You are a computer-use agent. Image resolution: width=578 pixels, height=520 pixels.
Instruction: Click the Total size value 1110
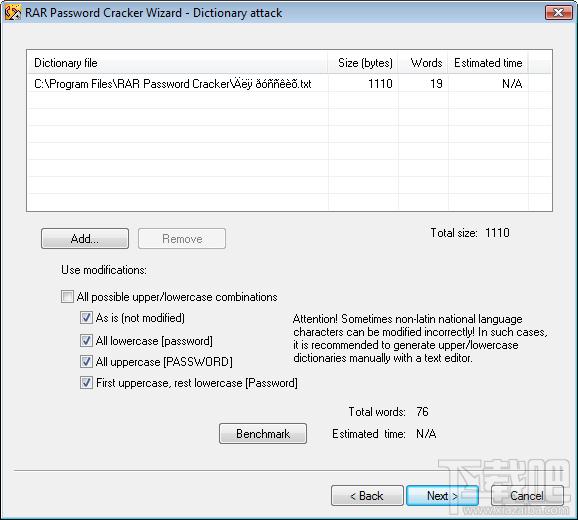[497, 233]
